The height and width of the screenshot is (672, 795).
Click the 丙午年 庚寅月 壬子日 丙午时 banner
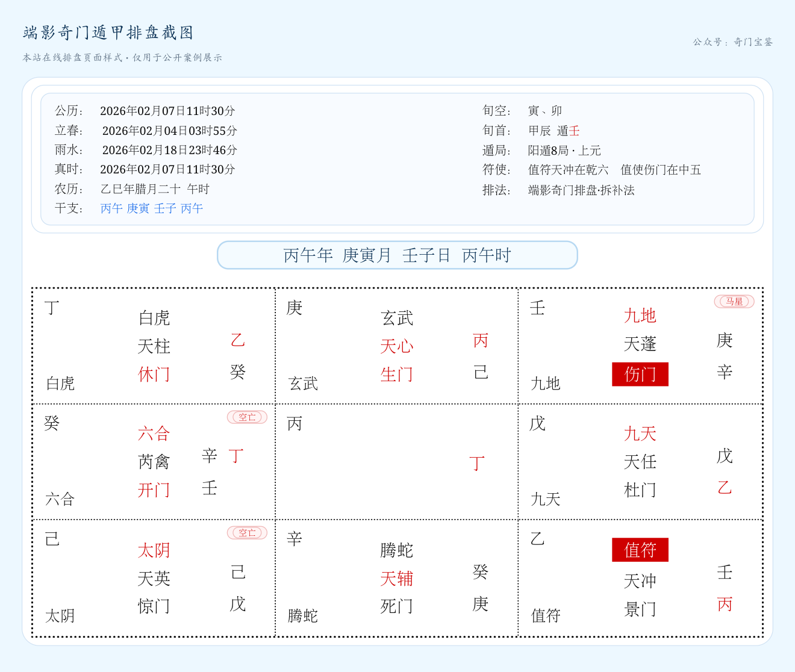pos(397,255)
